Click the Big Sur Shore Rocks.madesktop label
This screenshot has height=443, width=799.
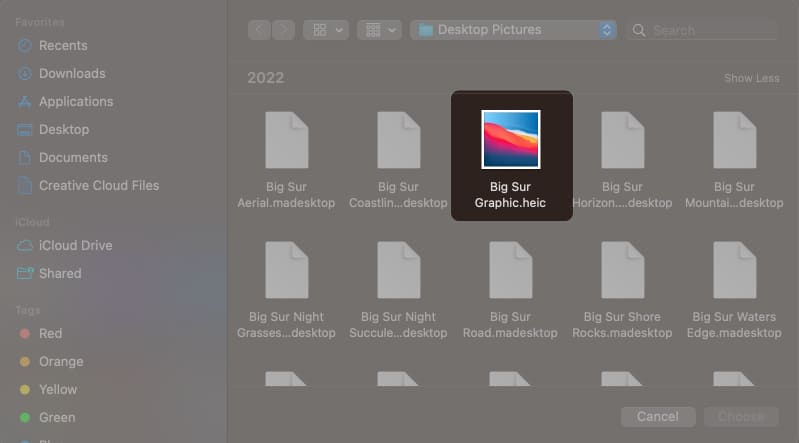(622, 325)
